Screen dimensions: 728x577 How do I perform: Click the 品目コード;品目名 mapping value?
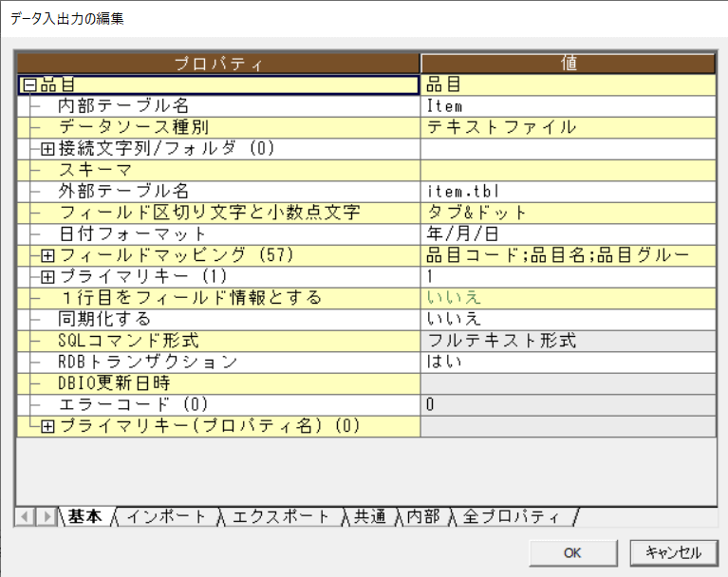[569, 256]
